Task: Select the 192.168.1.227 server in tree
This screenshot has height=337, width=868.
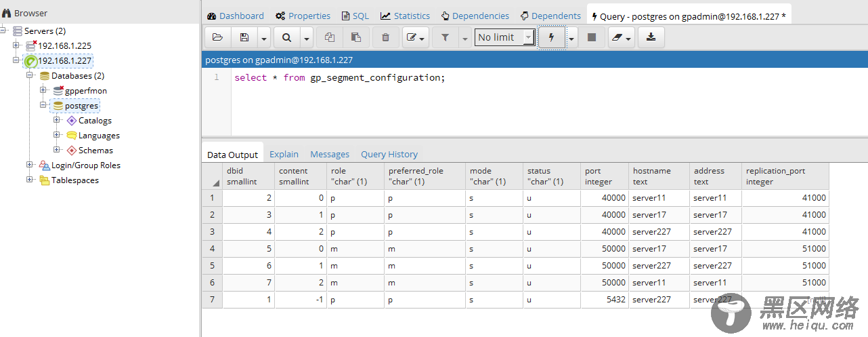Action: pyautogui.click(x=64, y=60)
